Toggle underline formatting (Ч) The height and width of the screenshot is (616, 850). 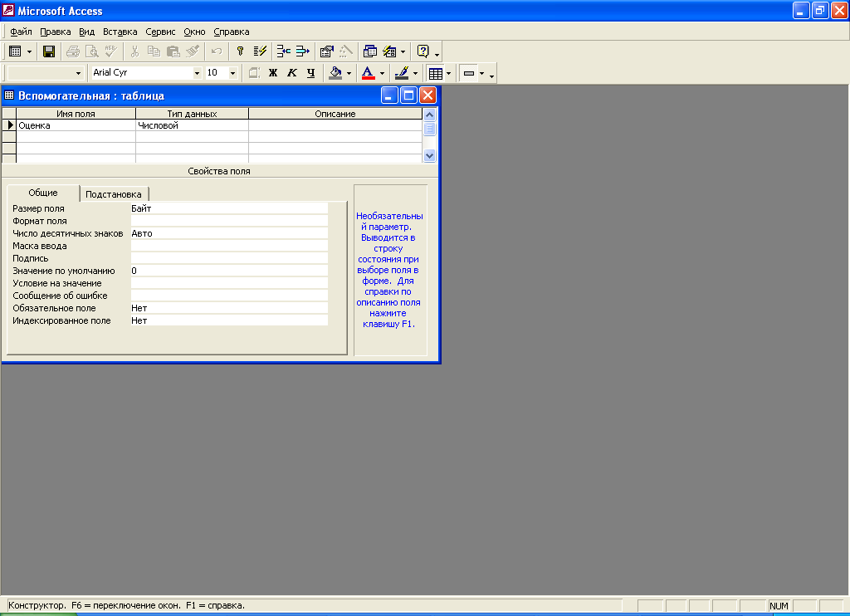pyautogui.click(x=310, y=73)
